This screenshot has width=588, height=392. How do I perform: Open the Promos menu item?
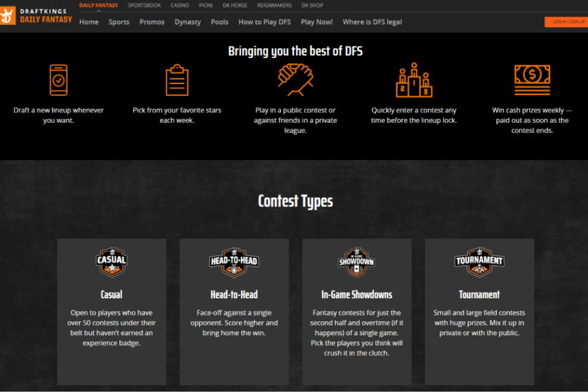point(152,22)
